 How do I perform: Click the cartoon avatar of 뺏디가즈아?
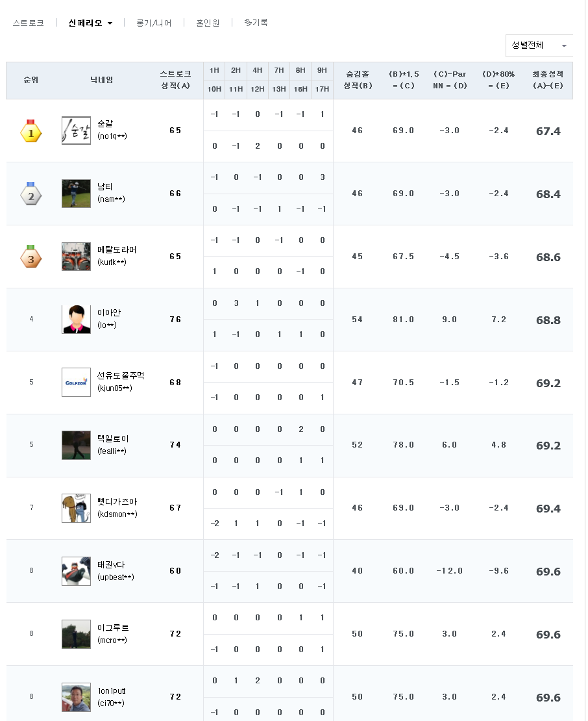[76, 509]
